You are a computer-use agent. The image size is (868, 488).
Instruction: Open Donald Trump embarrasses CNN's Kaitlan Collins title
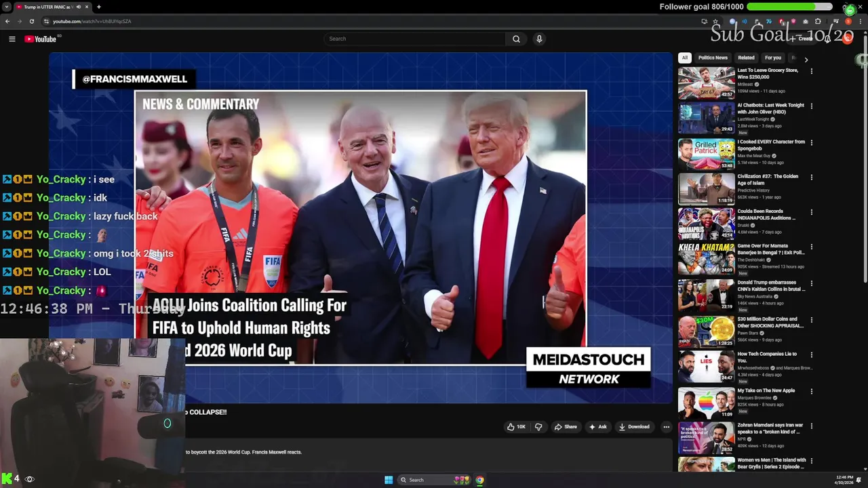coord(771,286)
